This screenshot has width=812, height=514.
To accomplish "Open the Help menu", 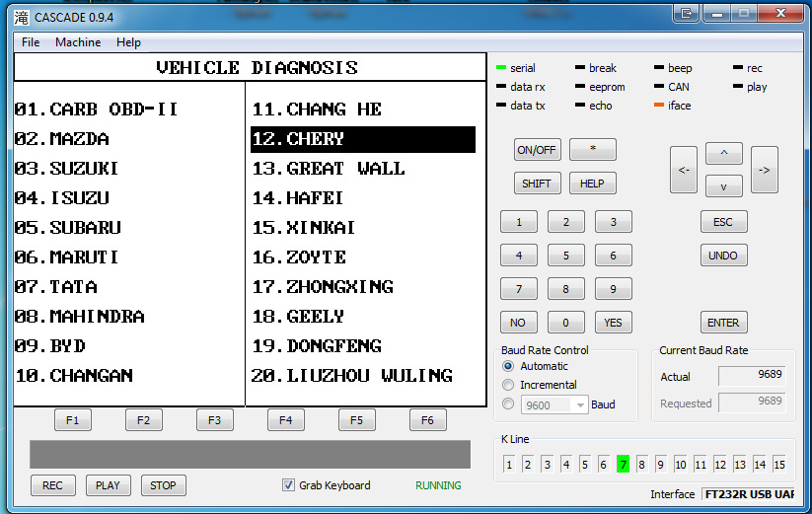I will tap(128, 42).
